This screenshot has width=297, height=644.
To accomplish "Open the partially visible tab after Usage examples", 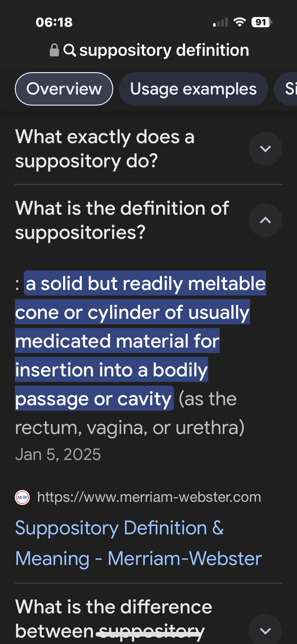I will [286, 89].
